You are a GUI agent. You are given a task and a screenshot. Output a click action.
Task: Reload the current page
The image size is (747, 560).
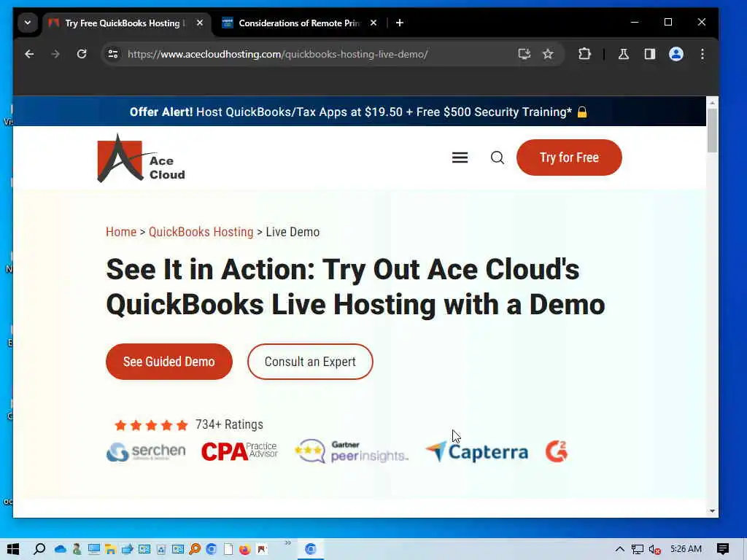pyautogui.click(x=82, y=54)
